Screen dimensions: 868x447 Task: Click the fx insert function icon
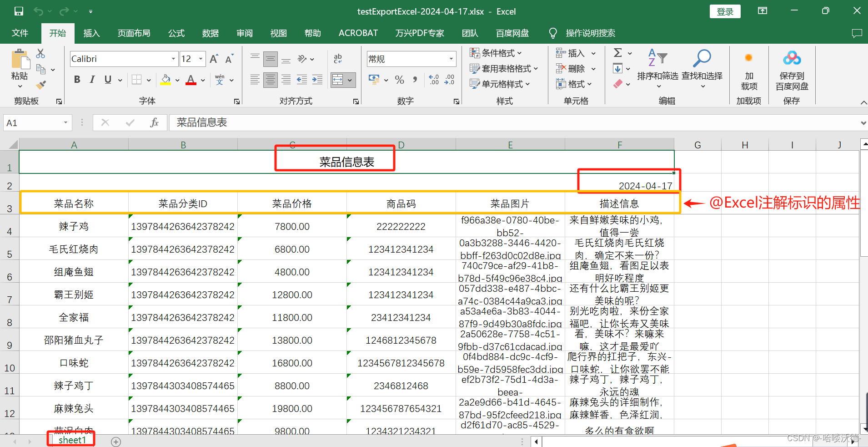tap(154, 122)
